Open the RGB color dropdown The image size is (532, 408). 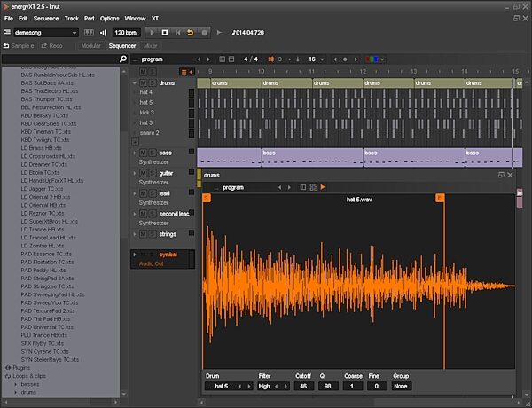click(x=382, y=59)
